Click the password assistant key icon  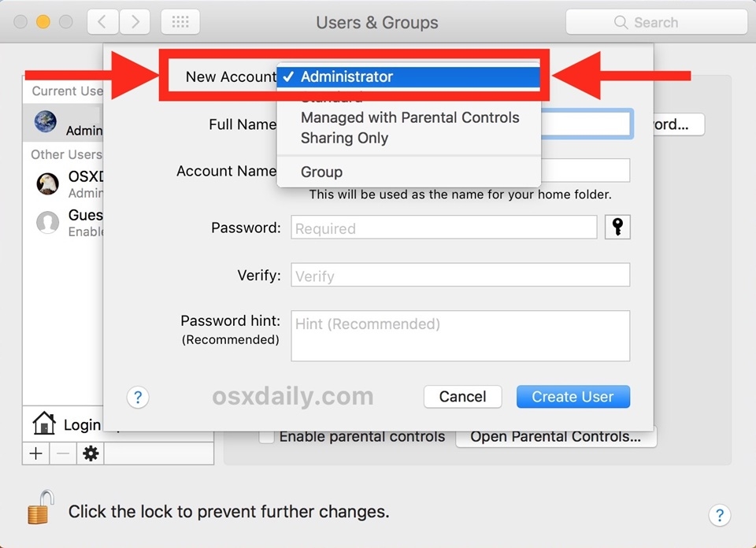[x=617, y=228]
